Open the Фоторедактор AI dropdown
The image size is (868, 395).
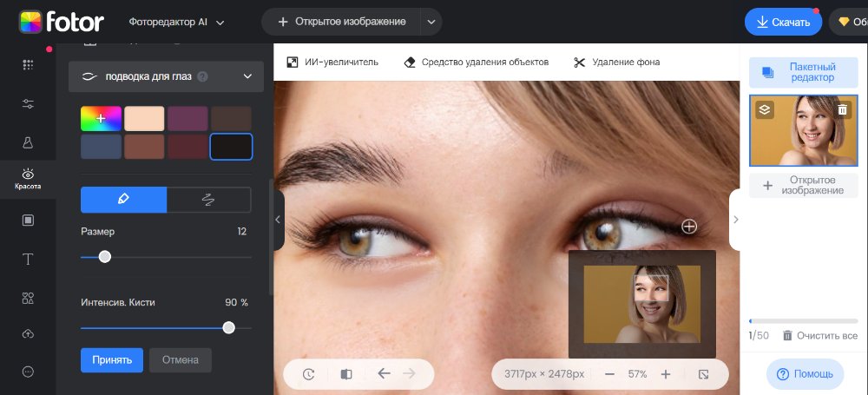click(x=176, y=22)
